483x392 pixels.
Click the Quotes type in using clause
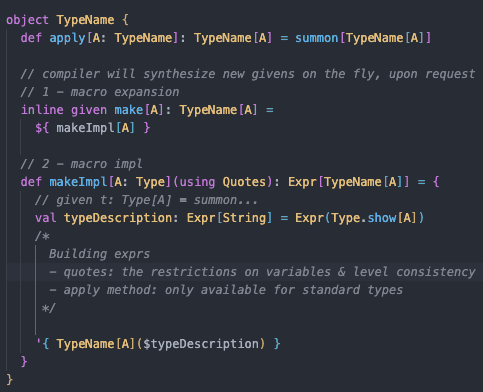(x=245, y=182)
